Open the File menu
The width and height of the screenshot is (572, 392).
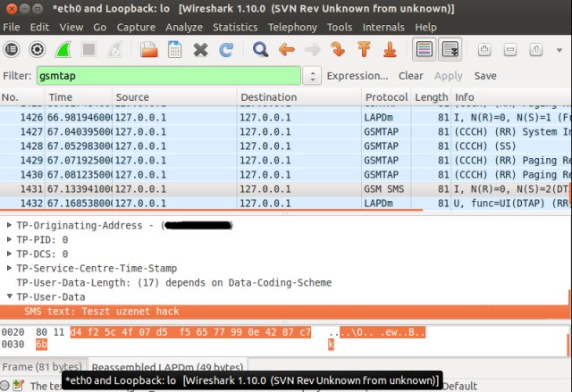[12, 28]
